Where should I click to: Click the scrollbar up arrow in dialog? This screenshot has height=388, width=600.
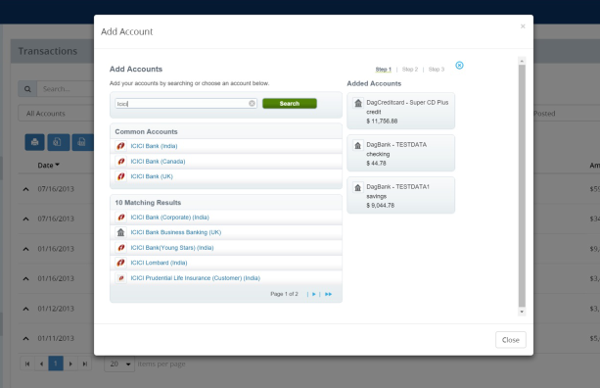[x=522, y=60]
